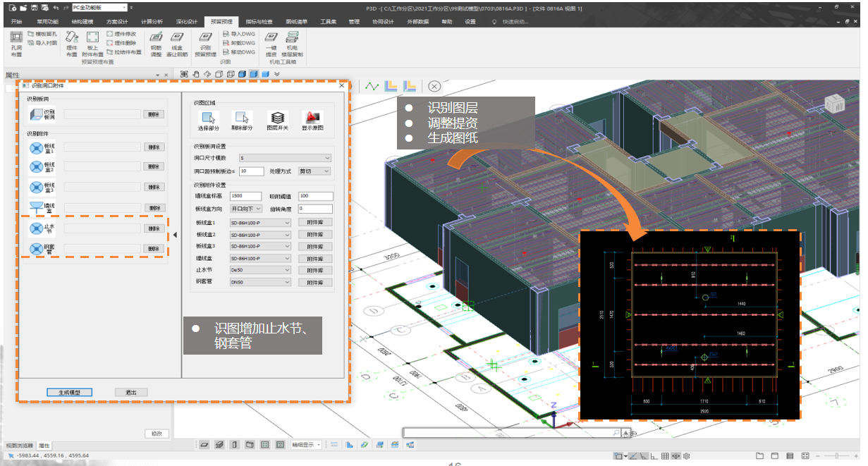Click the 退出 button in dialog
Screen dimensions: 868x466
(130, 392)
